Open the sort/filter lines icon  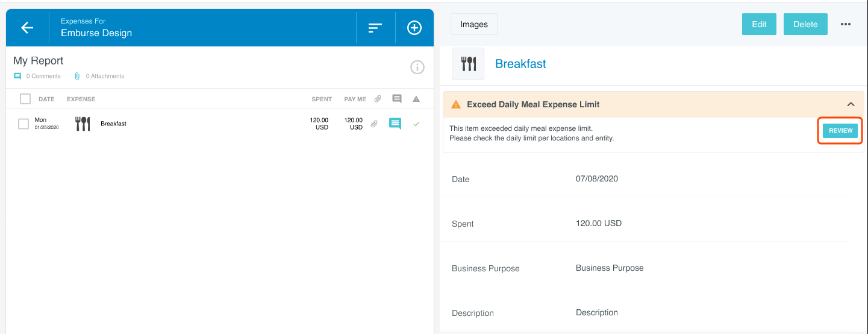[x=375, y=28]
